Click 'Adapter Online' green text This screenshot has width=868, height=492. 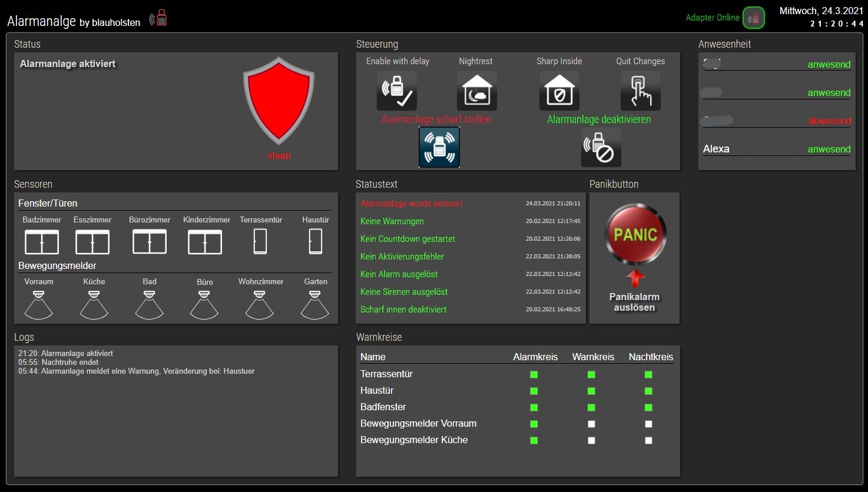point(713,18)
